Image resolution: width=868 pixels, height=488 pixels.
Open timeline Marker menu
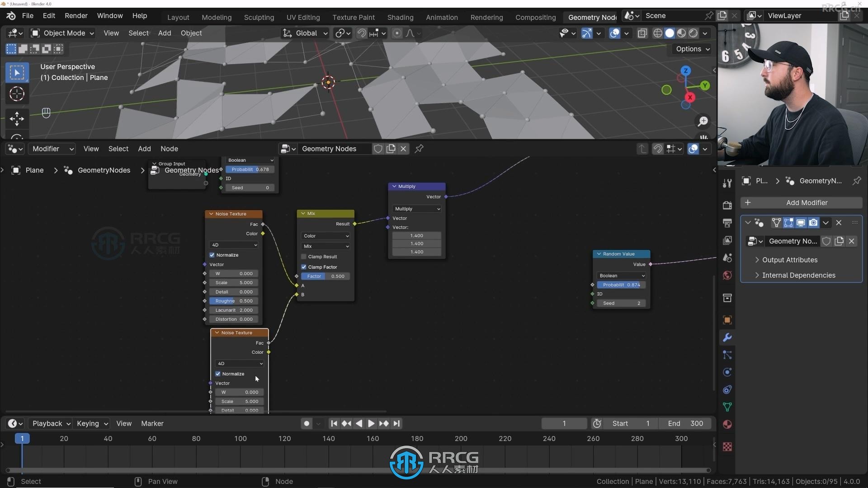click(x=152, y=423)
